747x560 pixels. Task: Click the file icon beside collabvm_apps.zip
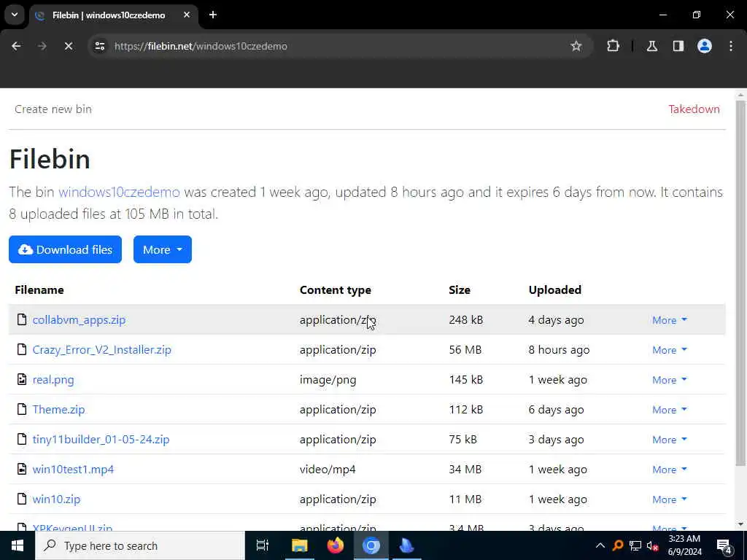[x=21, y=319]
